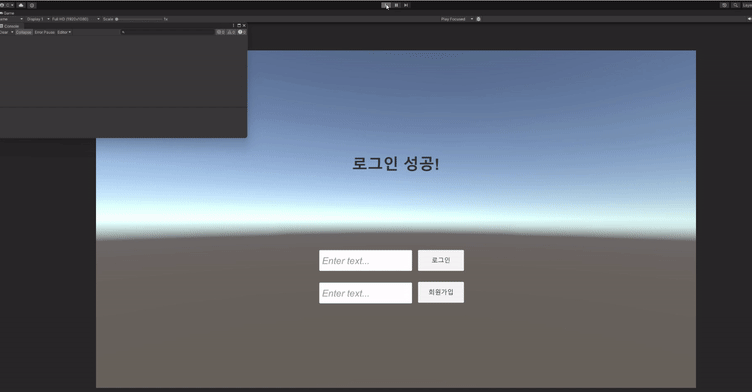
Task: Toggle warning messages filter in Console
Action: click(x=231, y=32)
